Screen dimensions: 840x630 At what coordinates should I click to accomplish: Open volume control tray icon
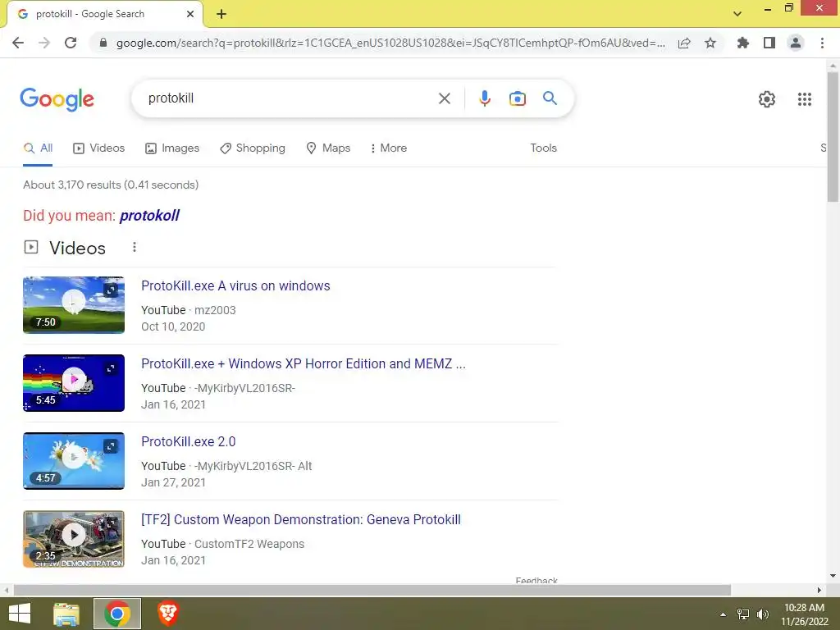[x=763, y=614]
